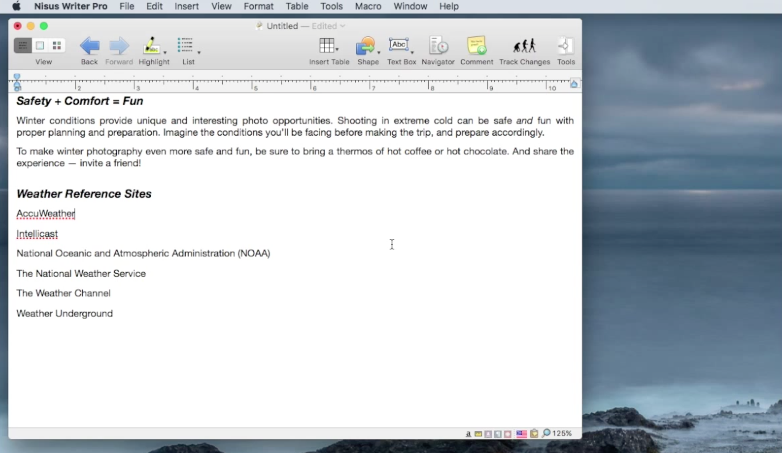This screenshot has height=453, width=782.
Task: Click the Intellicast line
Action: click(x=37, y=234)
